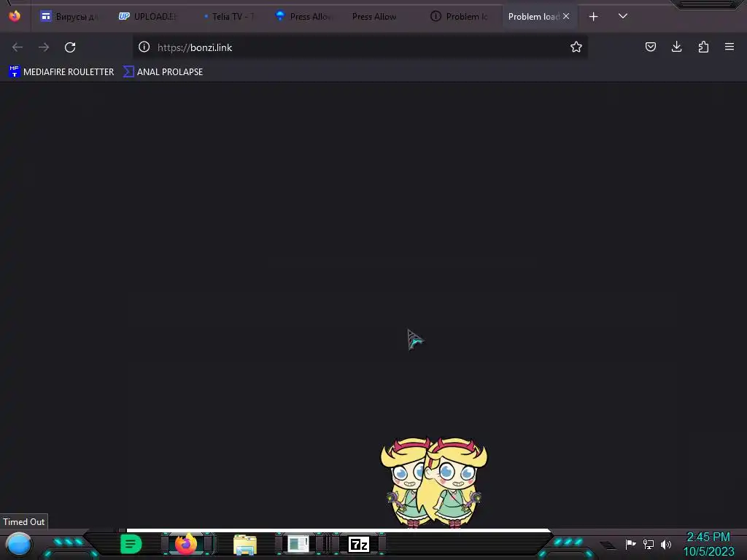747x560 pixels.
Task: Open the Downloads panel
Action: coord(676,47)
